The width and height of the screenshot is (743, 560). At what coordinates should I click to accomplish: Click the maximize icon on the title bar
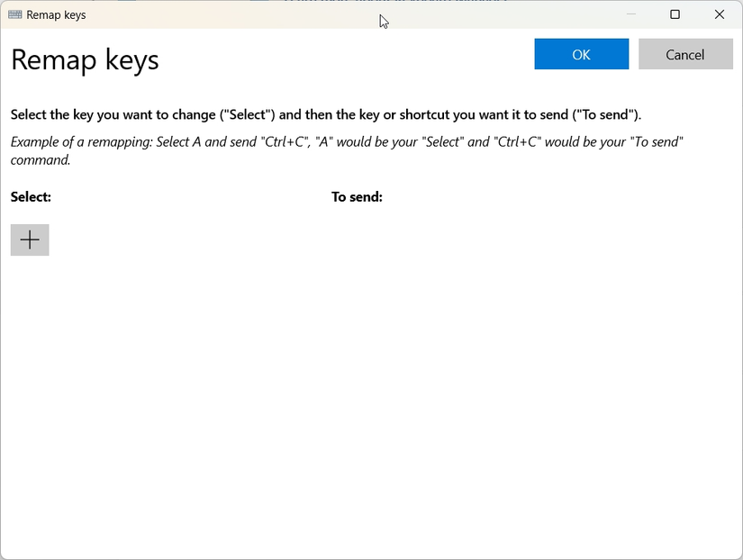coord(675,14)
